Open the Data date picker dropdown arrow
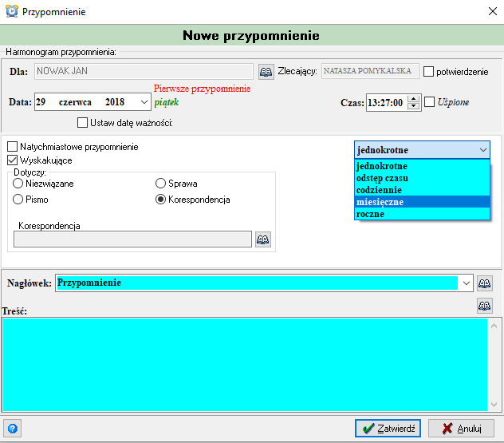Viewport: 504px width, 443px height. point(144,102)
